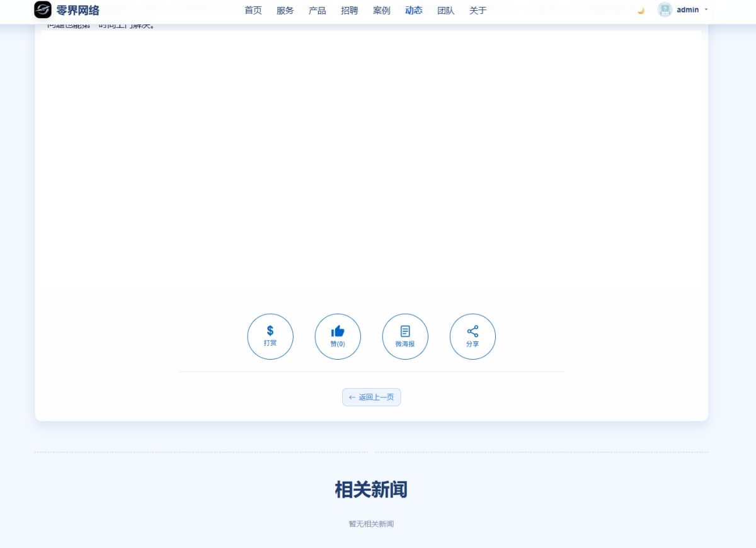Open the 关于 page

click(x=478, y=11)
